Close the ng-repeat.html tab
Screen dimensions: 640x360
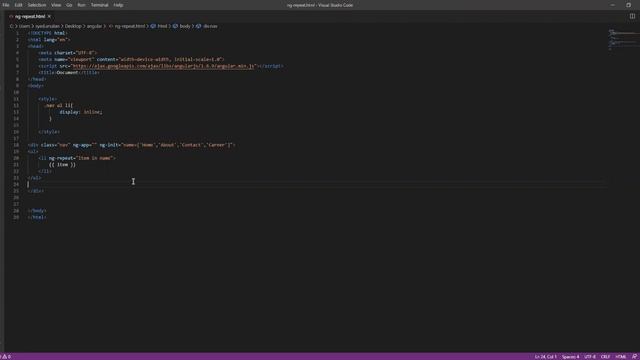coord(49,16)
